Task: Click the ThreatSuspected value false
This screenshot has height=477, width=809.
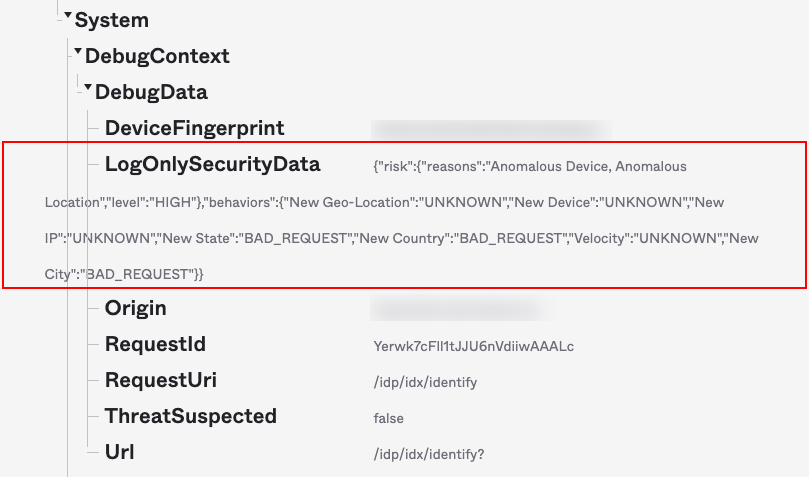Action: click(388, 418)
